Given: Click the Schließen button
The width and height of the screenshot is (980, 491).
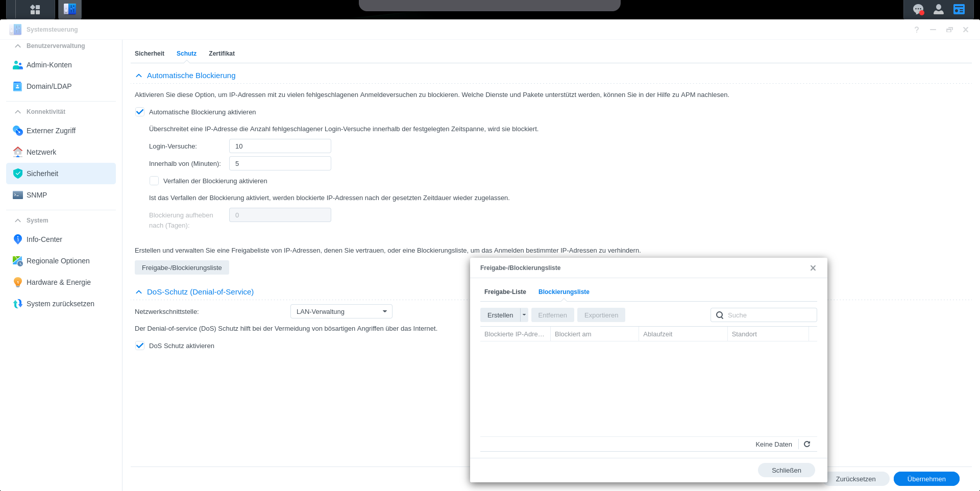Looking at the screenshot, I should 786,470.
